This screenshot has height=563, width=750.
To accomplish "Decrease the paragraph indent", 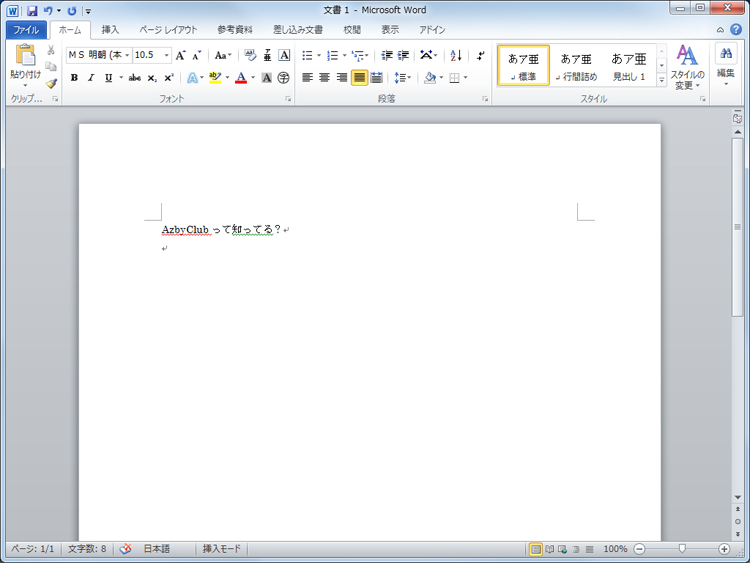I will [x=386, y=55].
